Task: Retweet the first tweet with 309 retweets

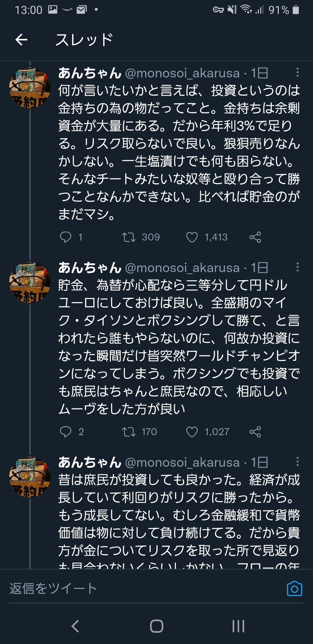Action: tap(129, 237)
